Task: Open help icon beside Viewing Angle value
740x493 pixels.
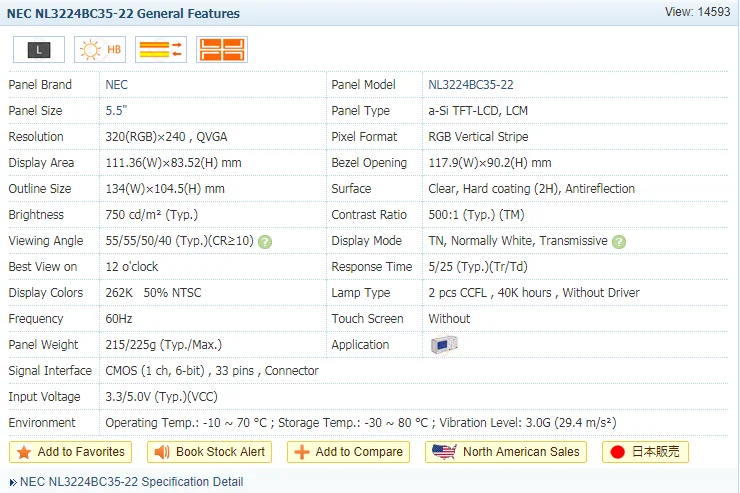Action: [x=265, y=242]
